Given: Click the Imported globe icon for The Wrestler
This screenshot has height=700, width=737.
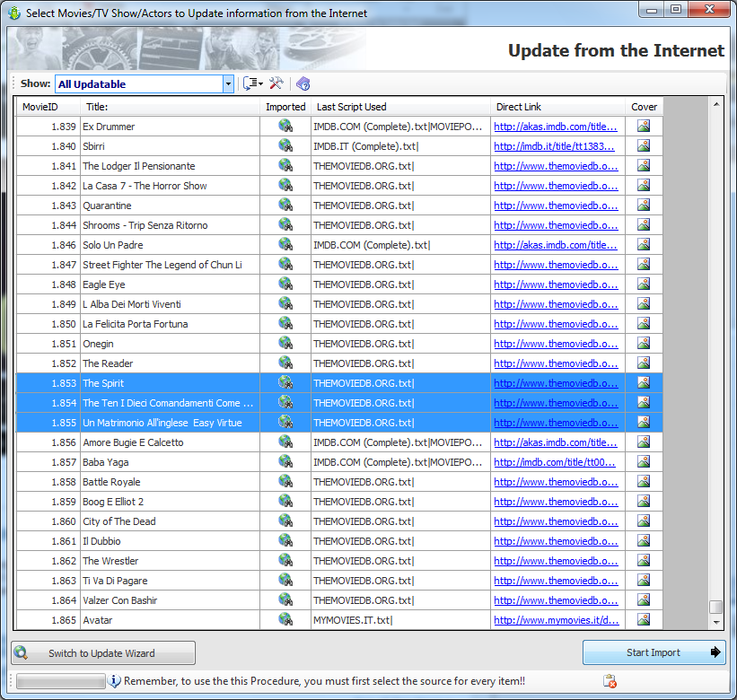Looking at the screenshot, I should coord(285,560).
